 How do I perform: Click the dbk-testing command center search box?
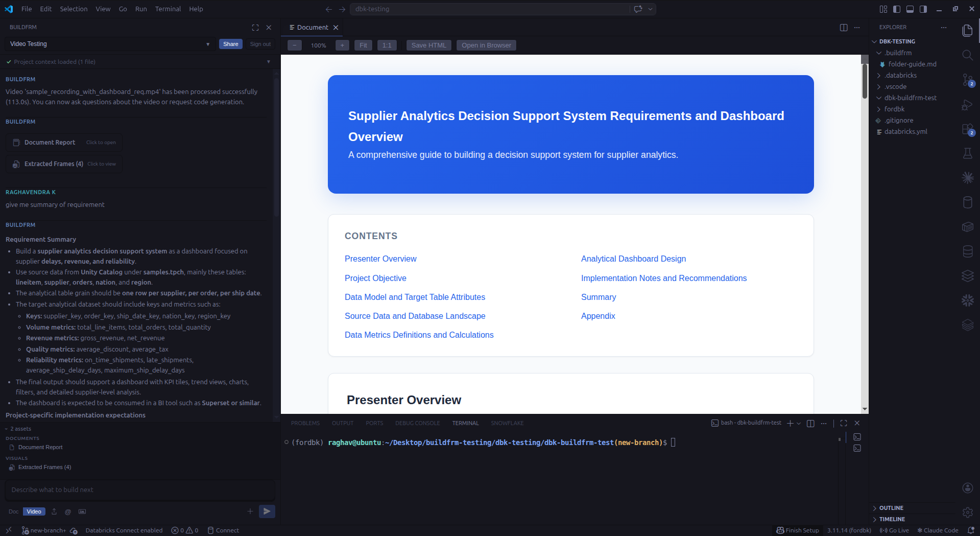pos(490,9)
